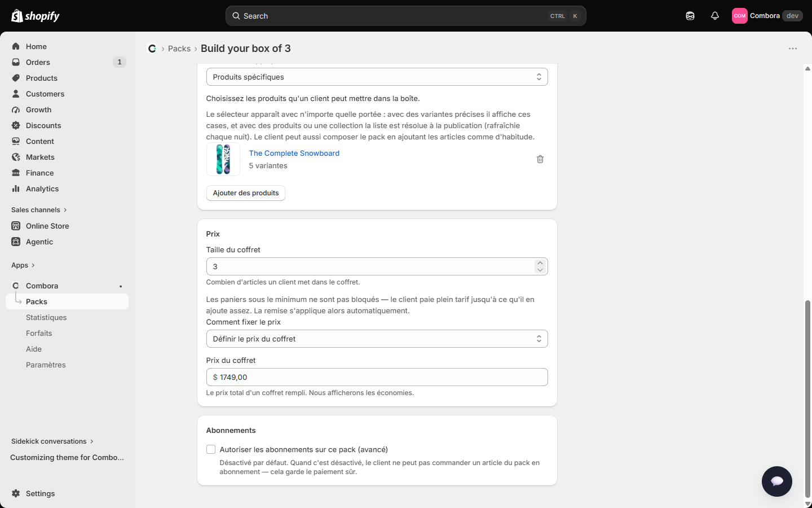Expand the Sales channels section
This screenshot has width=812, height=508.
pyautogui.click(x=39, y=210)
